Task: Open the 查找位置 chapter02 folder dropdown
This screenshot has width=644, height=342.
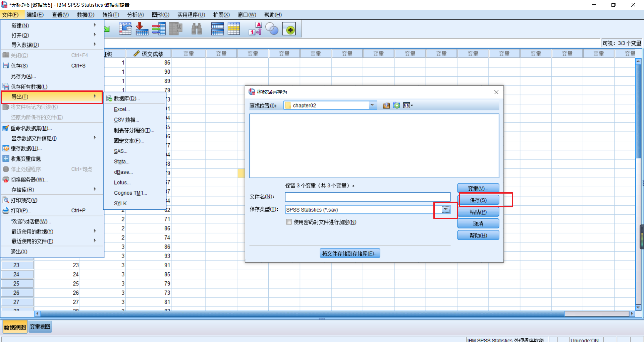Action: [372, 106]
